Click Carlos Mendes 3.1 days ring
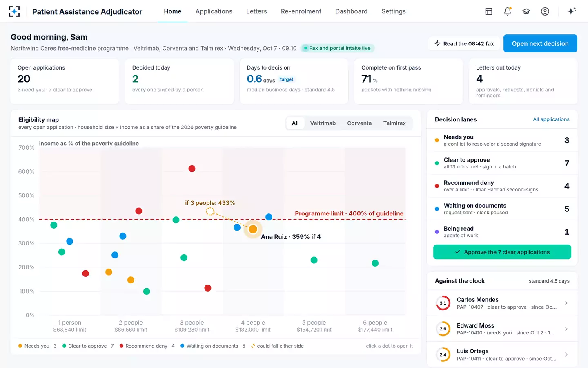 [443, 303]
